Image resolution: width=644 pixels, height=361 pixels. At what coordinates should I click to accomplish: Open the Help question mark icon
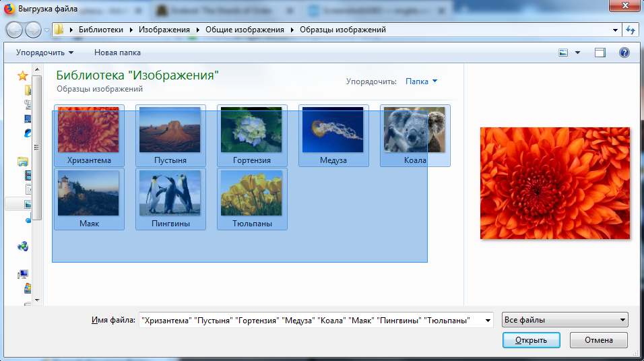coord(624,53)
